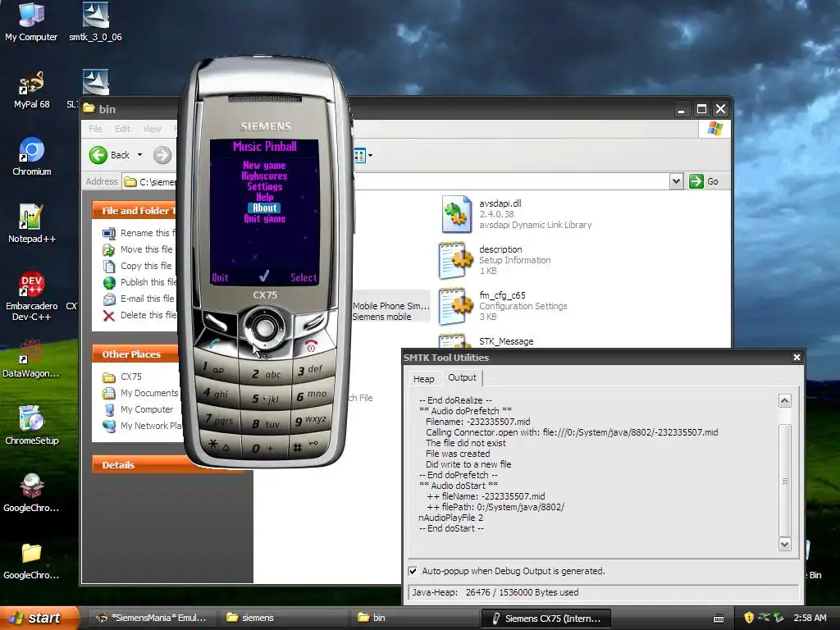Click Views icon in Explorer toolbar
Viewport: 840px width, 630px height.
pyautogui.click(x=359, y=155)
